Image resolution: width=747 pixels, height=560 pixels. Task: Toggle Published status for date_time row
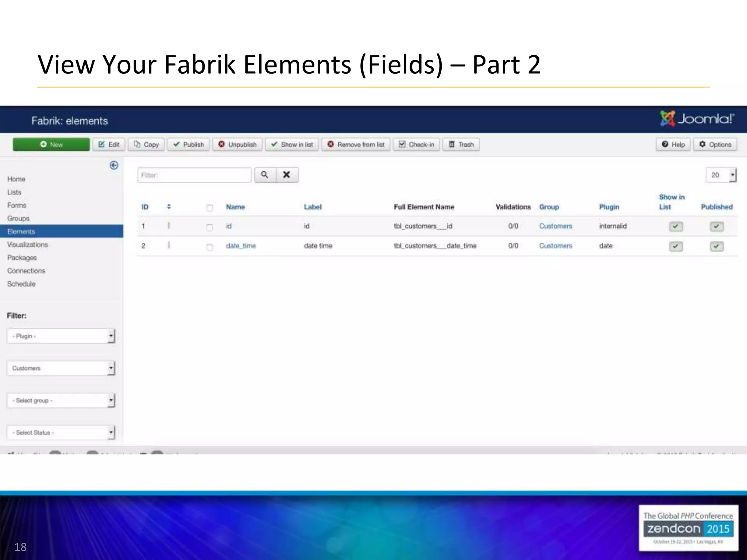(716, 246)
